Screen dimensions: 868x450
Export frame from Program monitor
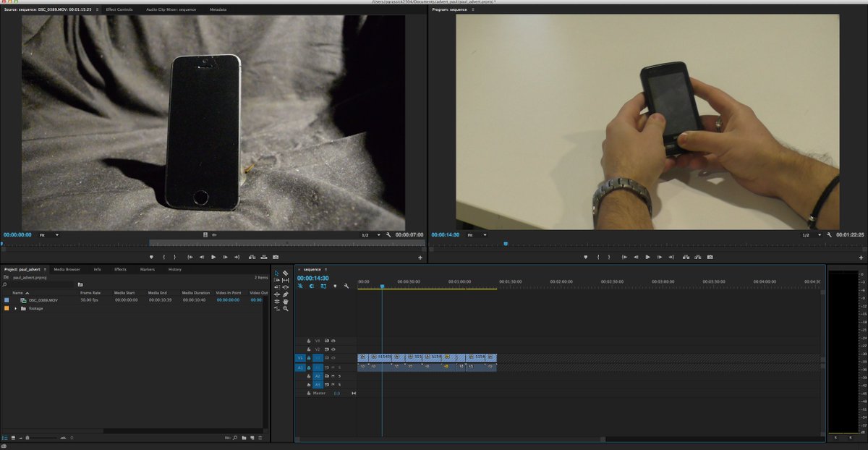tap(710, 257)
